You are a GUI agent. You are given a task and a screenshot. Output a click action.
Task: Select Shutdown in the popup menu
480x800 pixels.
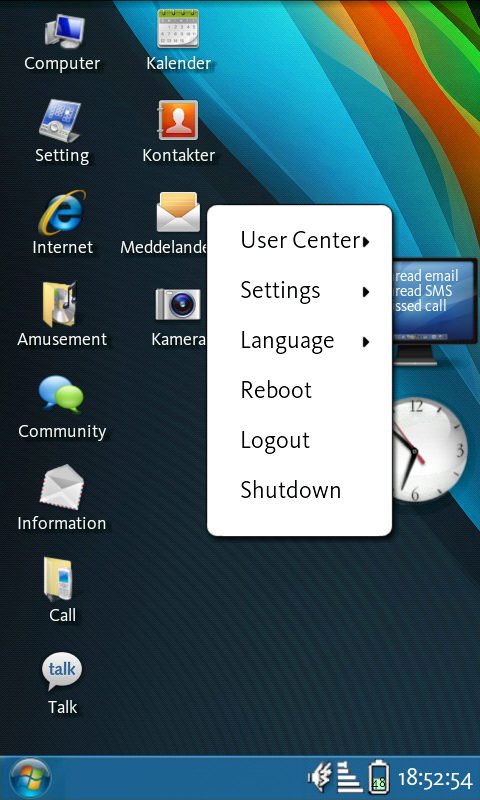point(299,490)
